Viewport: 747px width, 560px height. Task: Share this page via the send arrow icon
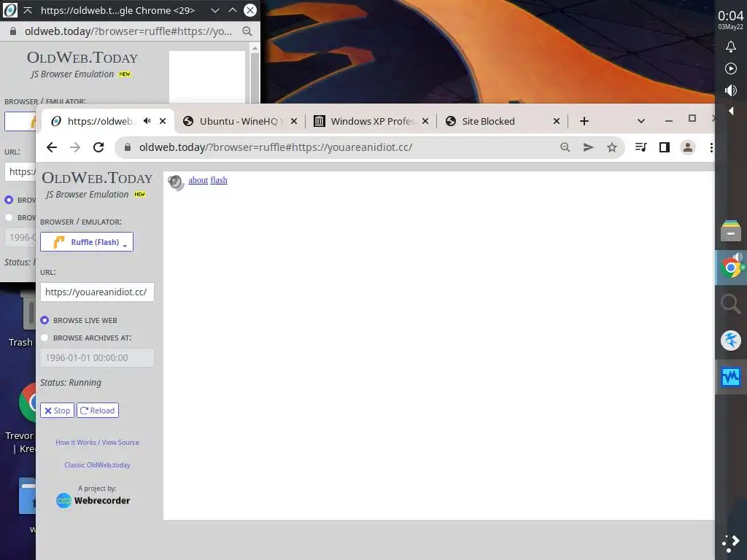point(589,147)
